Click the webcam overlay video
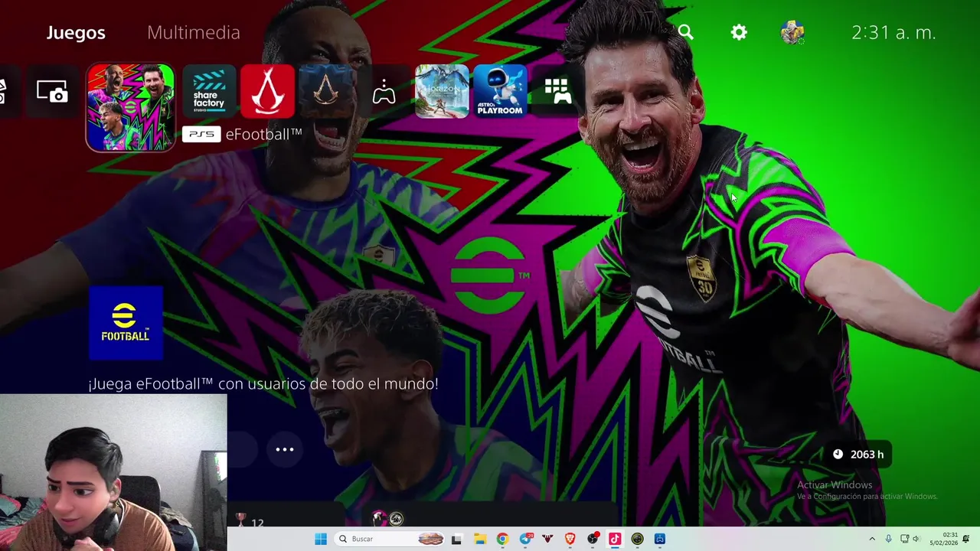This screenshot has height=551, width=980. coord(113,472)
